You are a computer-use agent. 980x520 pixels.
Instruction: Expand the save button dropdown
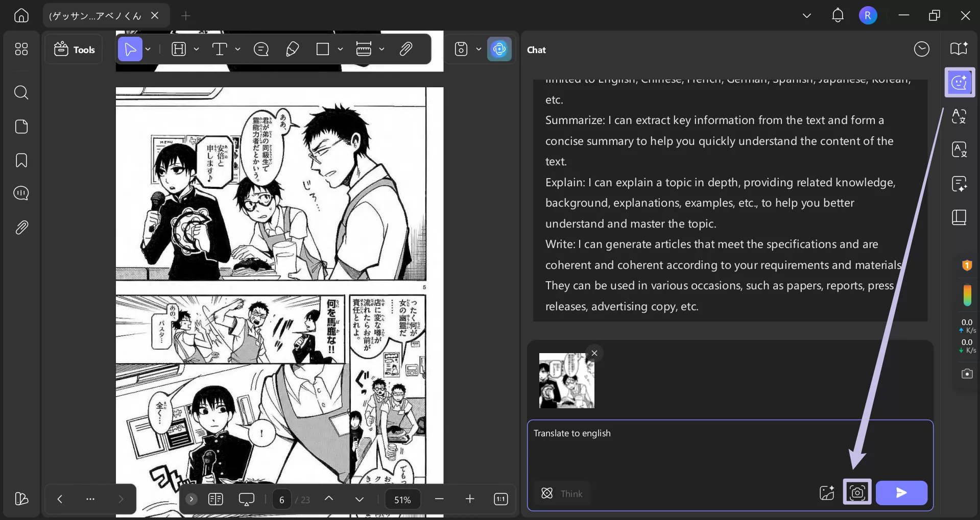(478, 48)
